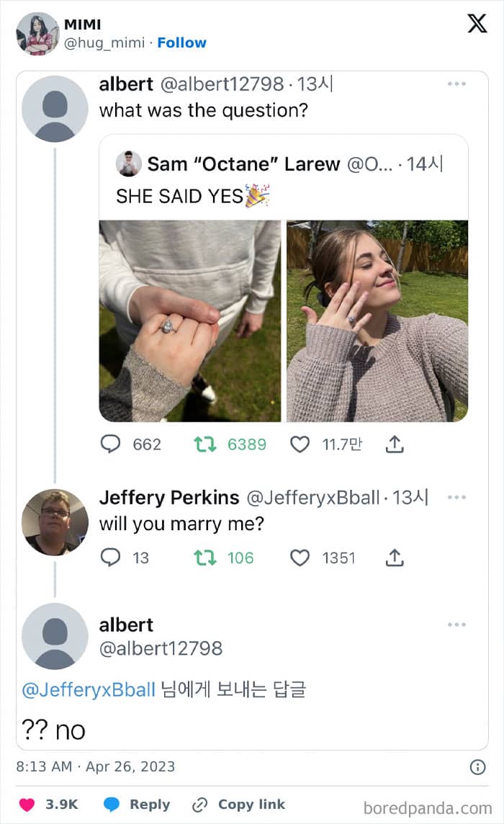Screen dimensions: 504x824
Task: Share Jeffery Perkins' reply via upload icon
Action: tap(395, 557)
